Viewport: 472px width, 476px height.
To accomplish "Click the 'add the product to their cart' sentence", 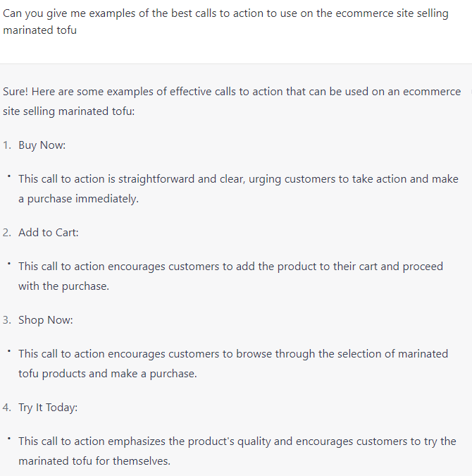I will tap(231, 276).
